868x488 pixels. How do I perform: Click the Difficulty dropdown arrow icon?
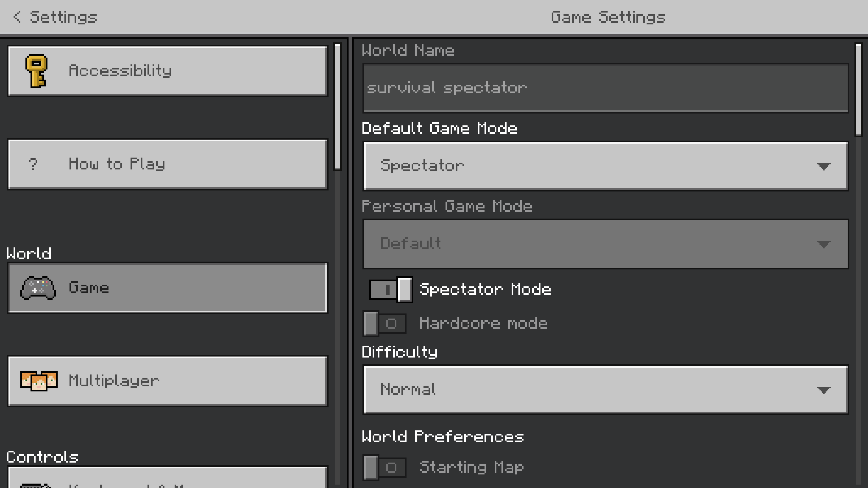[823, 390]
